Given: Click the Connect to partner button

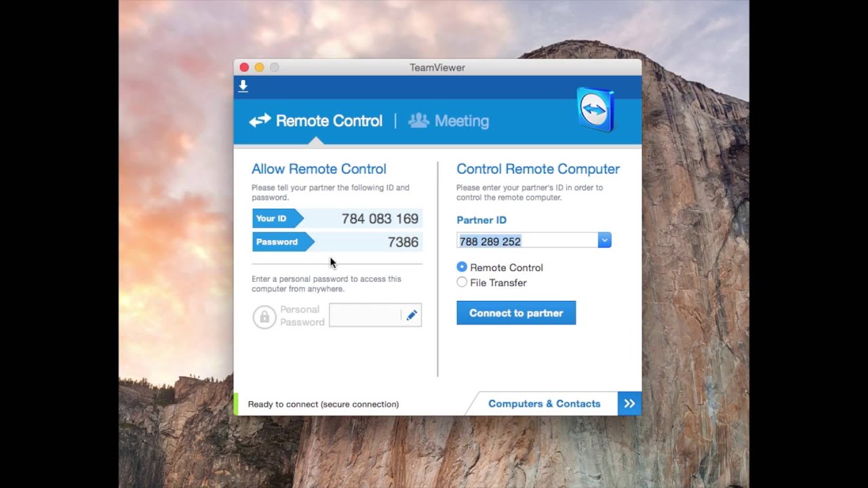Looking at the screenshot, I should pos(516,313).
